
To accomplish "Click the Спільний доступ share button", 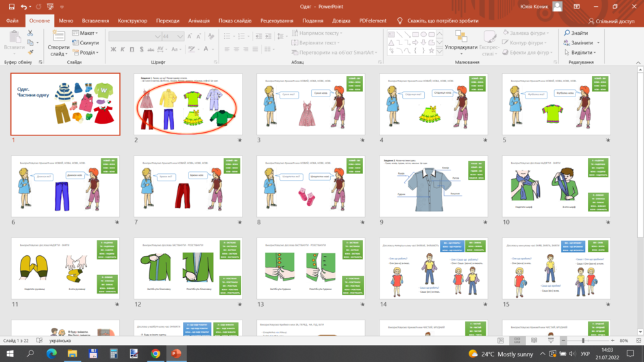I will pos(611,21).
